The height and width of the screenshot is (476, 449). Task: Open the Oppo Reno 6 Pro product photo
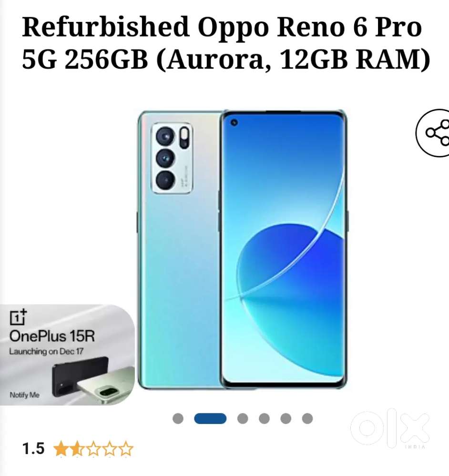(242, 250)
